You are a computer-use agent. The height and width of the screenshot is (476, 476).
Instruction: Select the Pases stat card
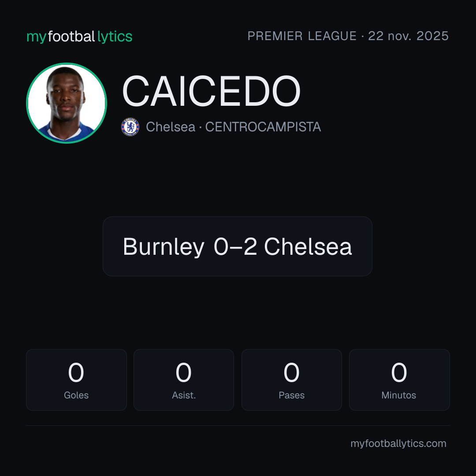tap(291, 380)
